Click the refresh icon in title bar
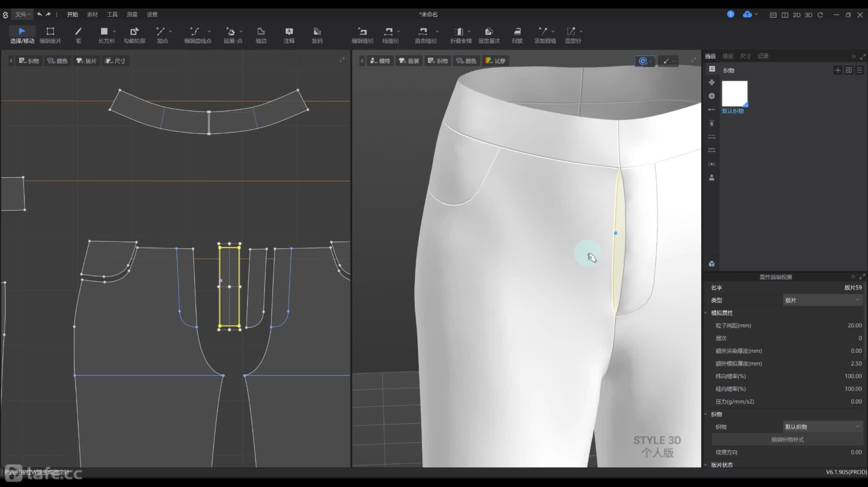 click(820, 15)
